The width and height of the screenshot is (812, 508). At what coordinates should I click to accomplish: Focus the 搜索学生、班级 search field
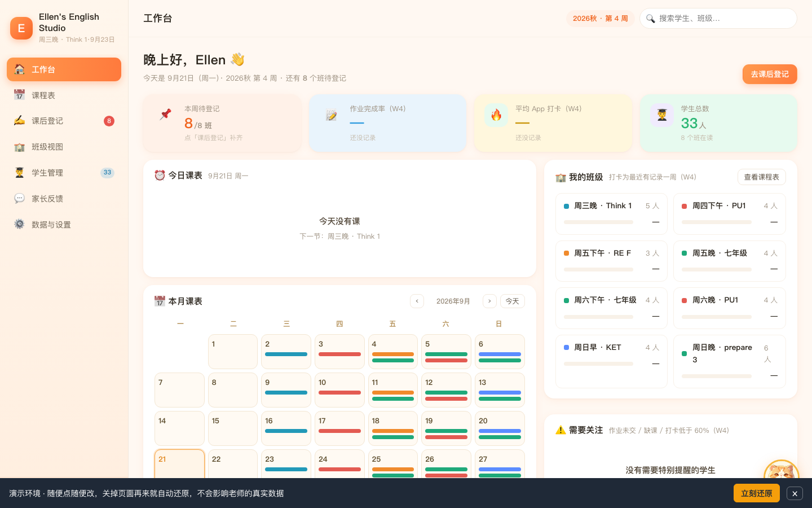pos(718,19)
